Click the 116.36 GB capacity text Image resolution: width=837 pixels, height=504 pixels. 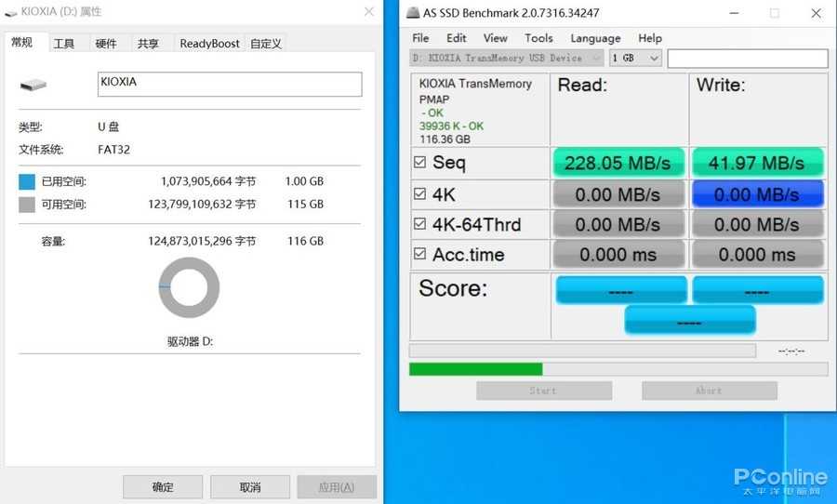(x=445, y=139)
